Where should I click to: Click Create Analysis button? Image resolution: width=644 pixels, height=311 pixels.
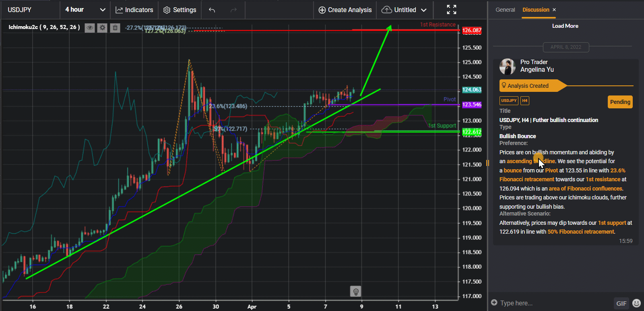click(345, 10)
